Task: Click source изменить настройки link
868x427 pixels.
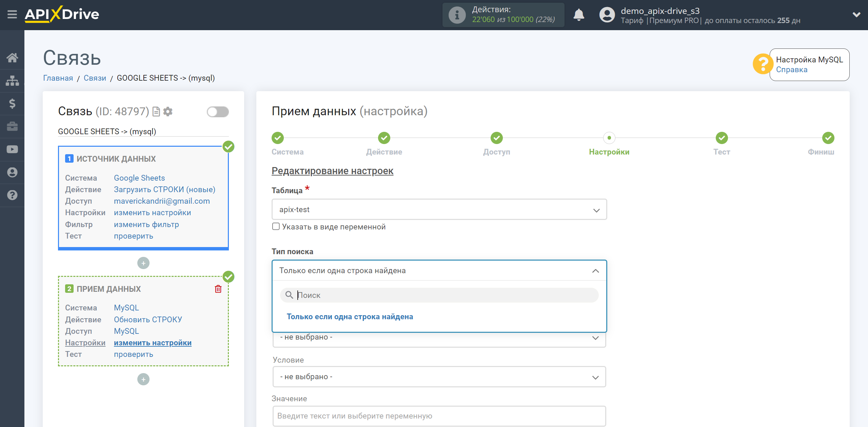Action: pos(153,212)
